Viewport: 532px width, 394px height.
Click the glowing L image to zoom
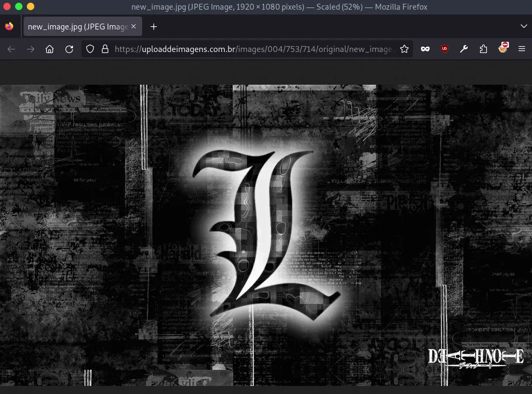click(x=266, y=234)
